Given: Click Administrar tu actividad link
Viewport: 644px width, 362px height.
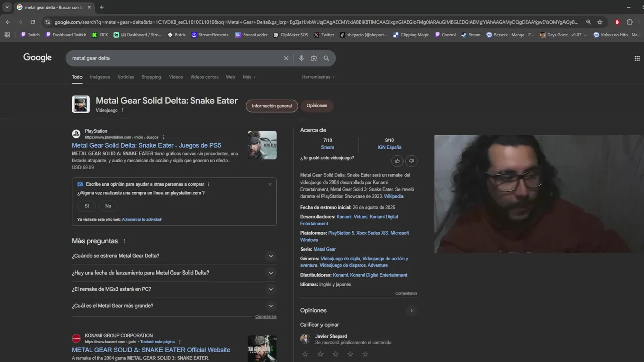Looking at the screenshot, I should click(141, 219).
